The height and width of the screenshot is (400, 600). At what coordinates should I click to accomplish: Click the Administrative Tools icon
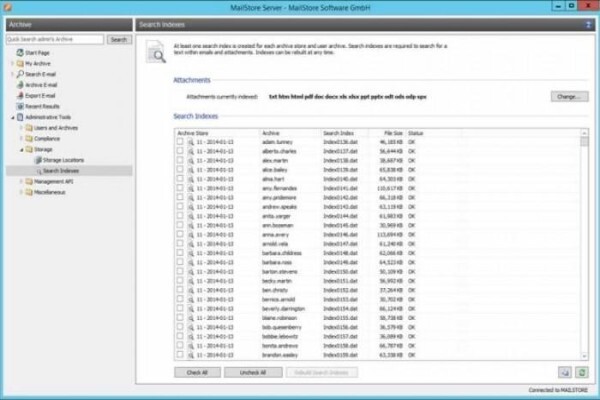20,117
